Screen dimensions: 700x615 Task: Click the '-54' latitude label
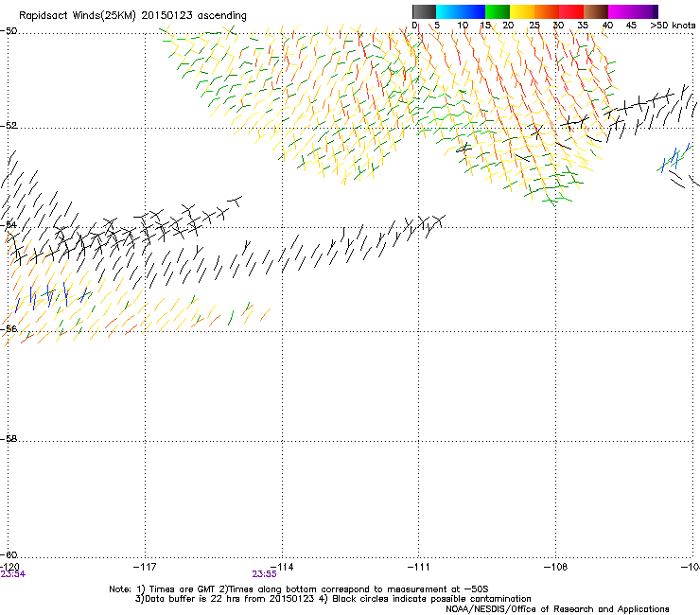(9, 224)
